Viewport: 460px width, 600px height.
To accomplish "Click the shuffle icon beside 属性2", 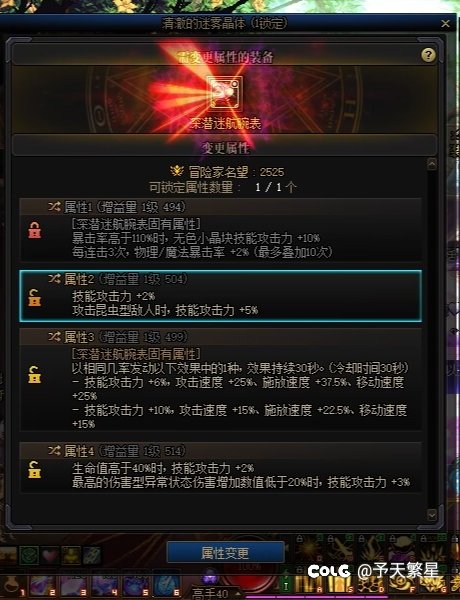I will [x=54, y=279].
